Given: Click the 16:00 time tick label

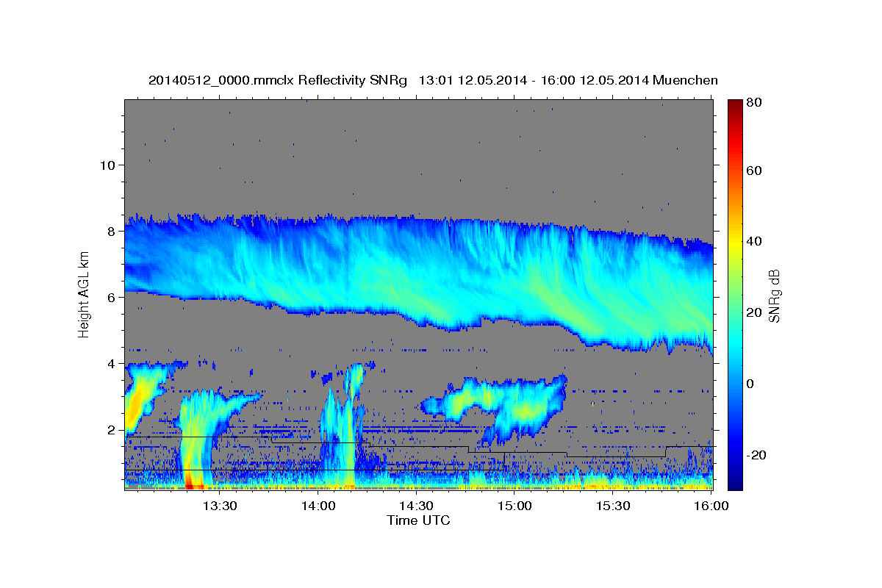Looking at the screenshot, I should click(711, 506).
